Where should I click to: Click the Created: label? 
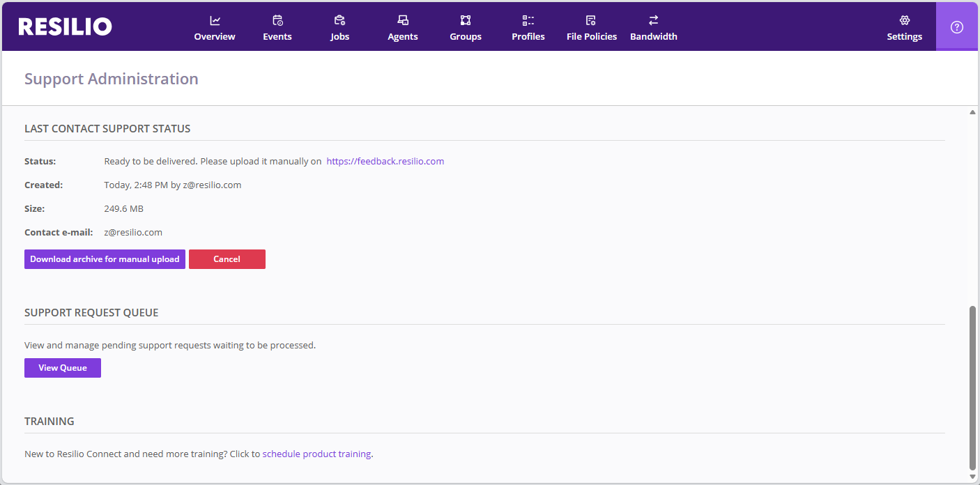pos(44,185)
